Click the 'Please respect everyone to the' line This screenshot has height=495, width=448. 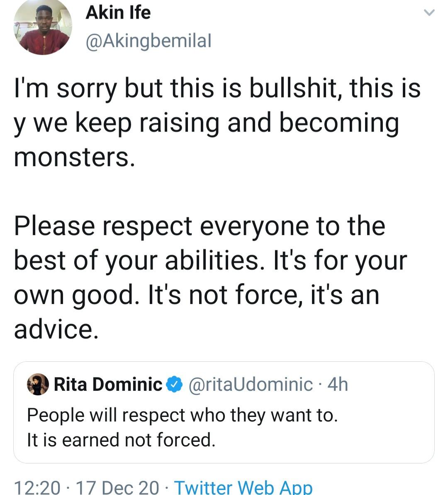[x=200, y=226]
